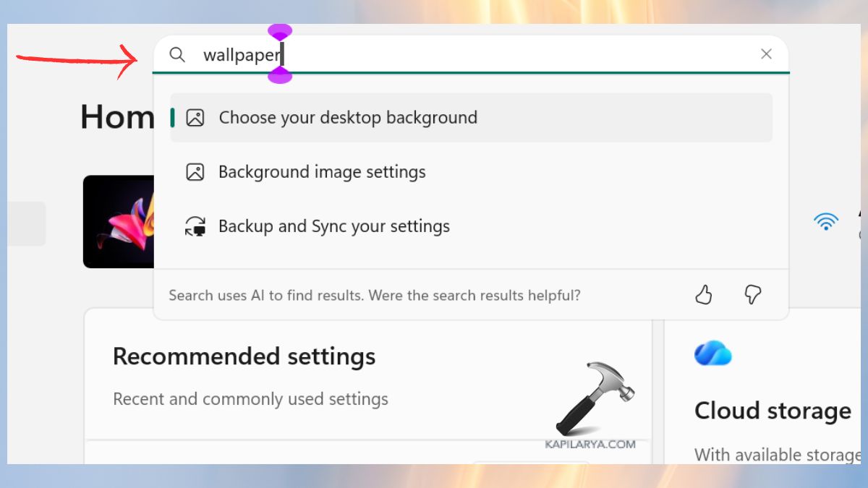Click the picture icon beside "Choose your desktop background"
This screenshot has width=868, height=488.
point(195,117)
